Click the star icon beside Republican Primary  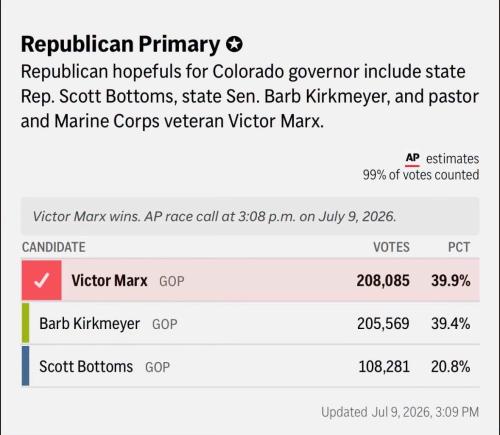tap(234, 44)
